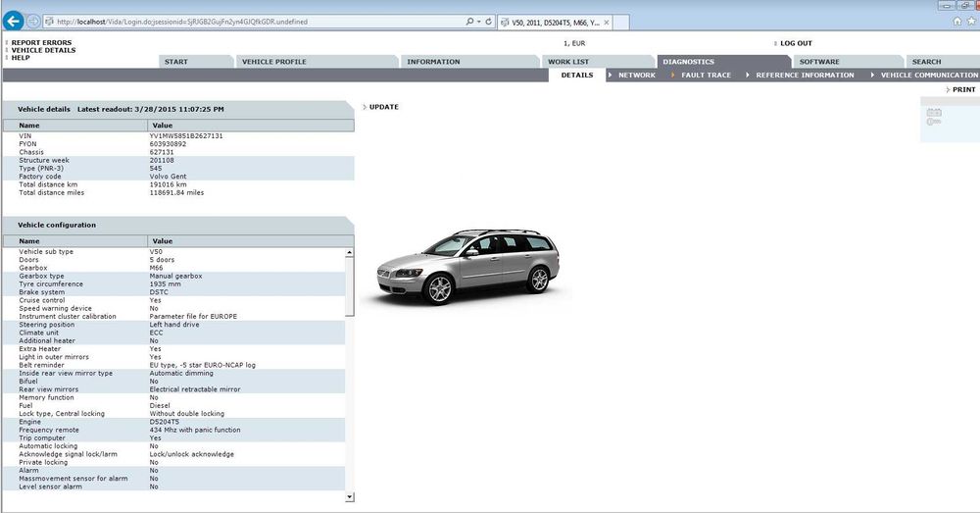Click the key status icon below PRINT
The width and height of the screenshot is (980, 513).
(934, 122)
